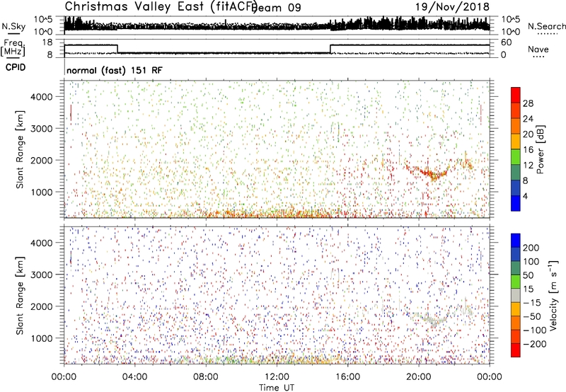Click the 16 label on Power colorbar
The width and height of the screenshot is (566, 392).
click(x=528, y=150)
